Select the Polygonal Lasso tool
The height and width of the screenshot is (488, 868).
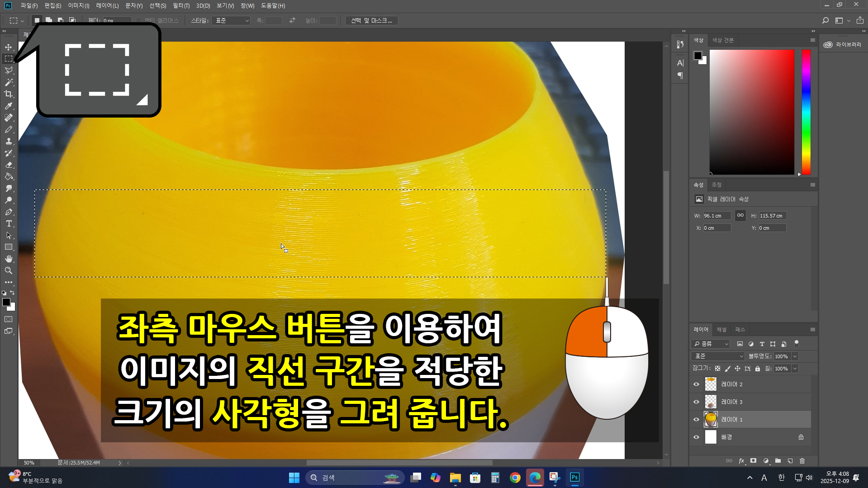pos(9,71)
